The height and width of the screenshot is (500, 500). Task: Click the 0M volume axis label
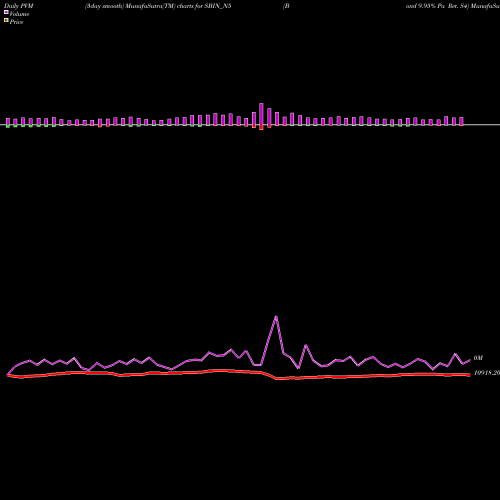[478, 358]
